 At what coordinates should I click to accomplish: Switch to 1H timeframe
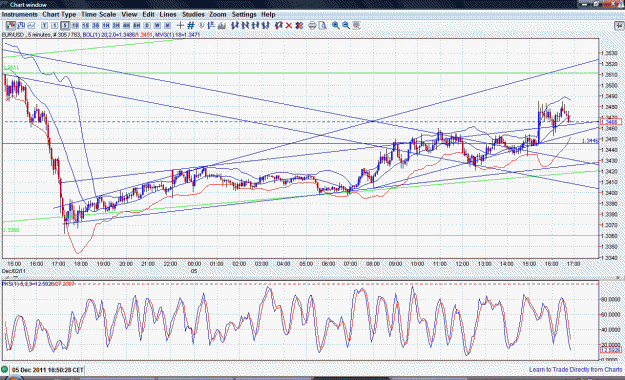pos(106,26)
